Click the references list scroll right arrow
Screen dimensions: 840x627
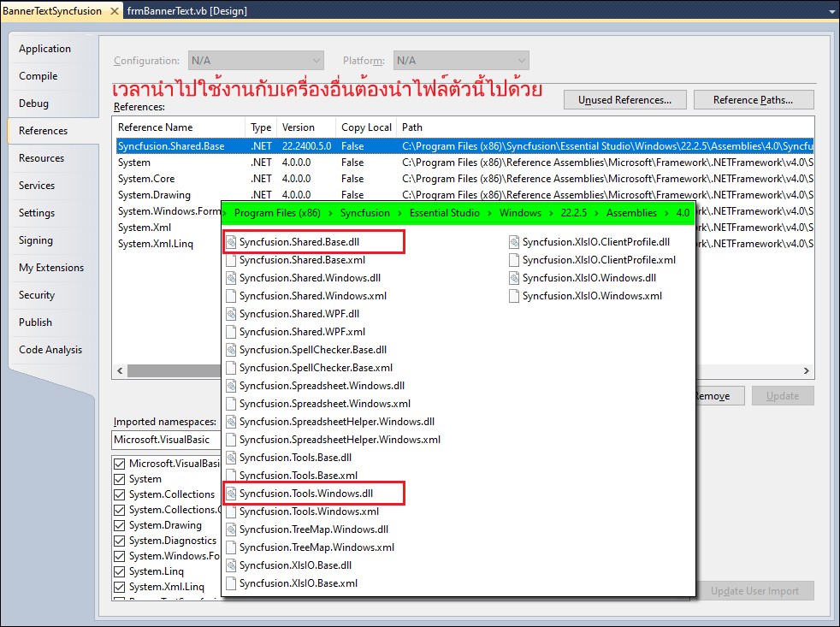click(807, 371)
